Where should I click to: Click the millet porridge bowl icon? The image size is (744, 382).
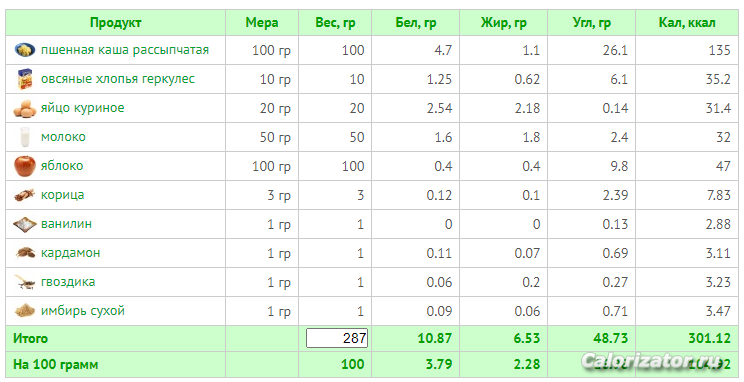pyautogui.click(x=25, y=50)
